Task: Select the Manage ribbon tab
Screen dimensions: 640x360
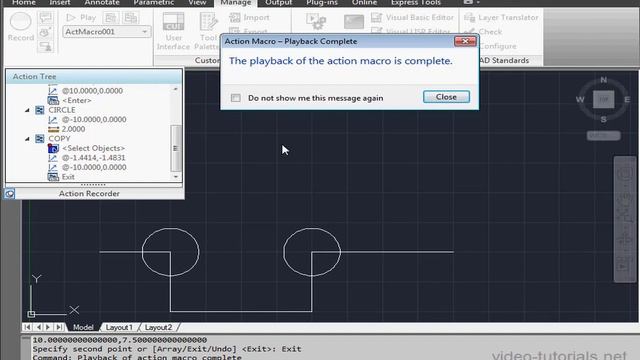Action: coord(236,3)
